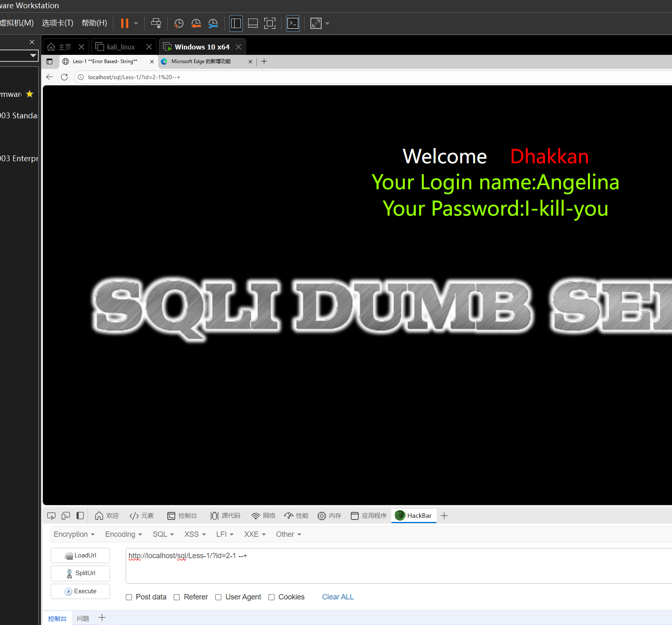Open VMware console view icon
Image resolution: width=672 pixels, height=625 pixels.
point(293,23)
